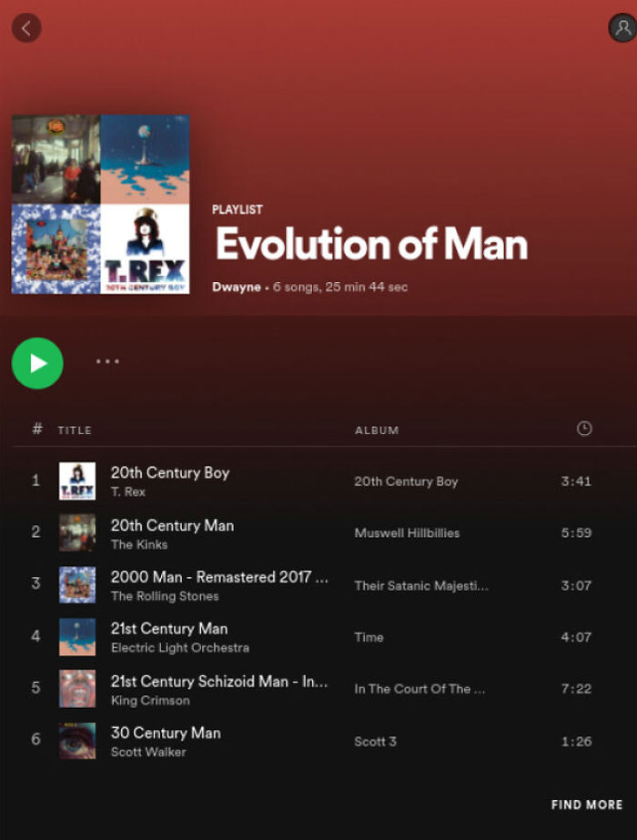Click the FIND MORE button

587,805
